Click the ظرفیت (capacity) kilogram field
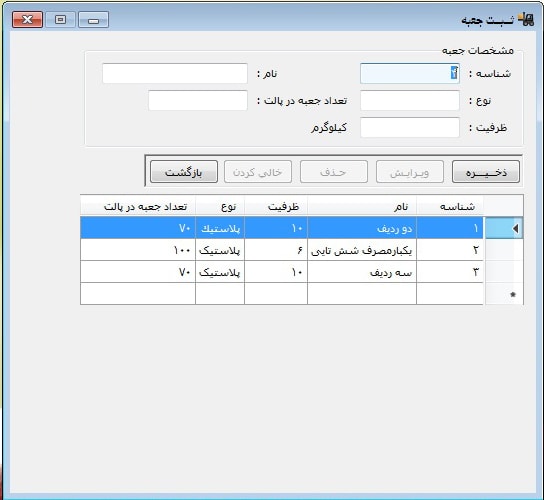The image size is (544, 500). point(410,127)
